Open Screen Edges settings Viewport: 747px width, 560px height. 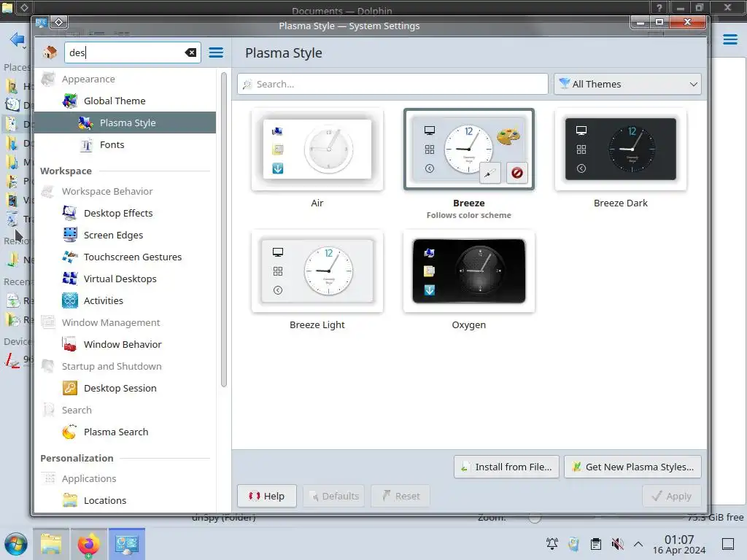point(125,236)
